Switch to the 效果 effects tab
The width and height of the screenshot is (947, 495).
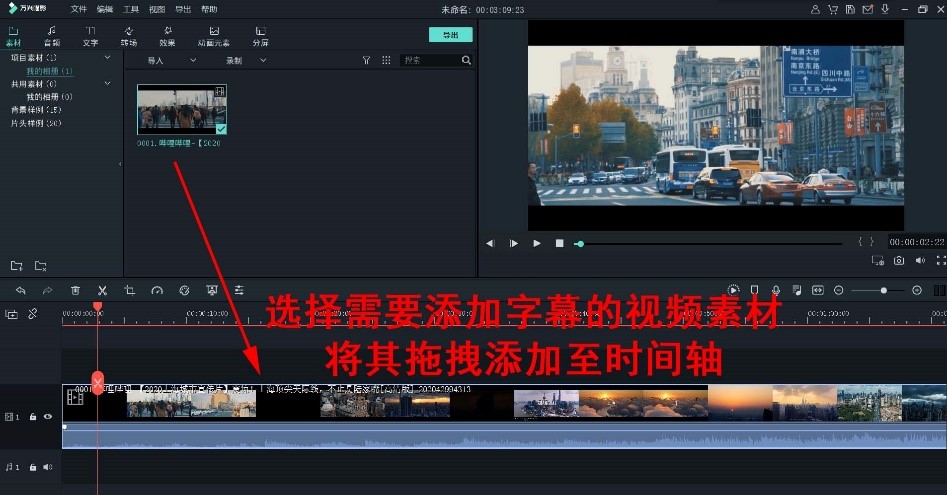tap(167, 36)
